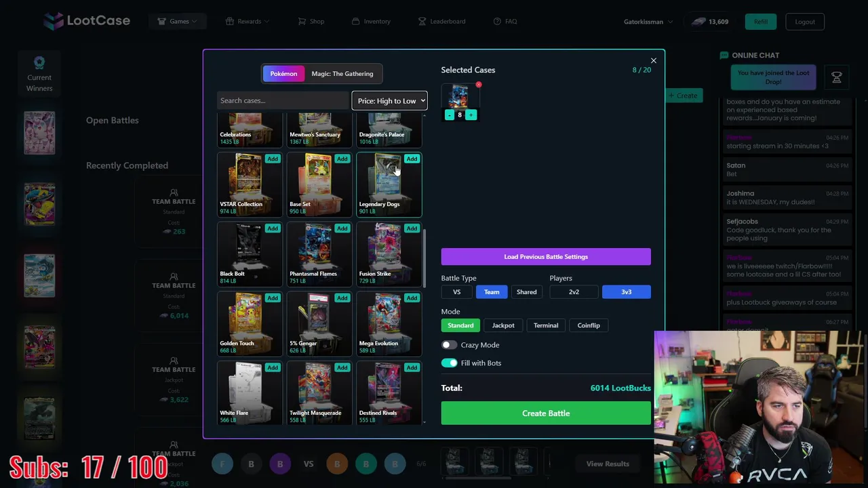Add the Black Bolt case
This screenshot has height=488, width=868.
tap(272, 228)
